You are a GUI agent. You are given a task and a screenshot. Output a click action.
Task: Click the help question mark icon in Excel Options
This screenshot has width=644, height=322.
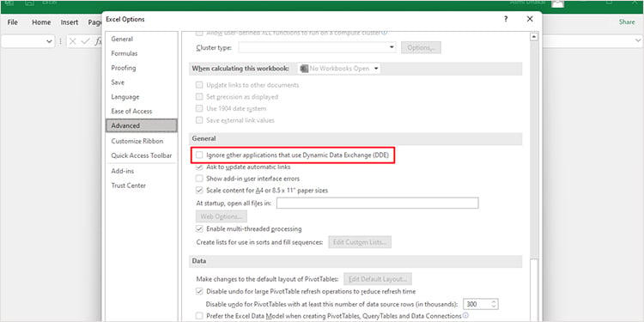click(506, 19)
